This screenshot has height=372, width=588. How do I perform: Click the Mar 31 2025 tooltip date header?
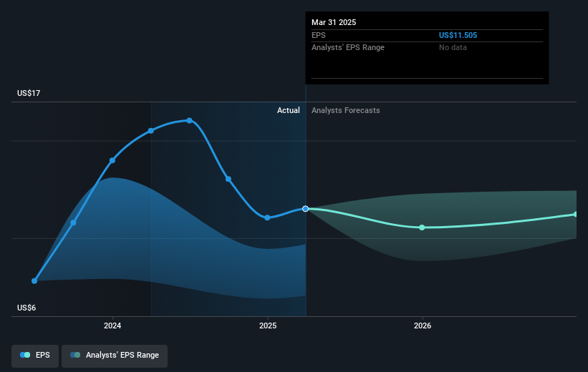tap(334, 22)
